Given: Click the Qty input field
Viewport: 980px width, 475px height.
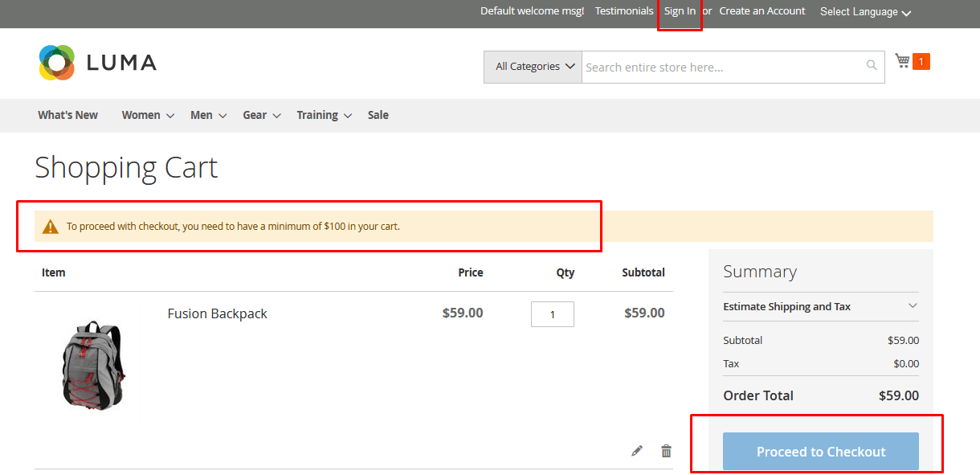Looking at the screenshot, I should [x=552, y=313].
